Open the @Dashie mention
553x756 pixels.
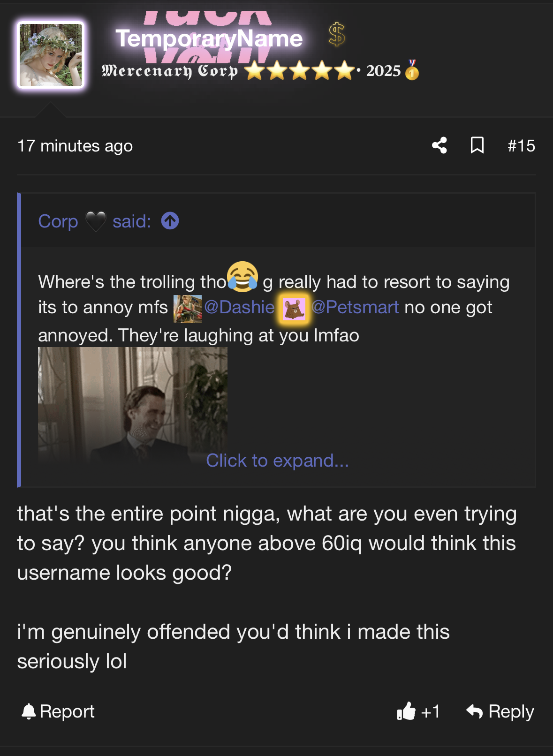tap(239, 307)
